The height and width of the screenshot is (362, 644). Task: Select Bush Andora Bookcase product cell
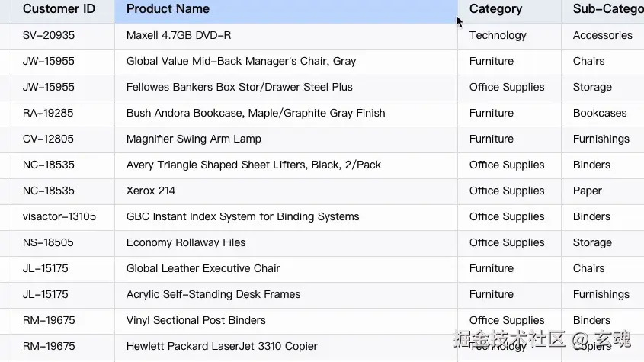286,114
